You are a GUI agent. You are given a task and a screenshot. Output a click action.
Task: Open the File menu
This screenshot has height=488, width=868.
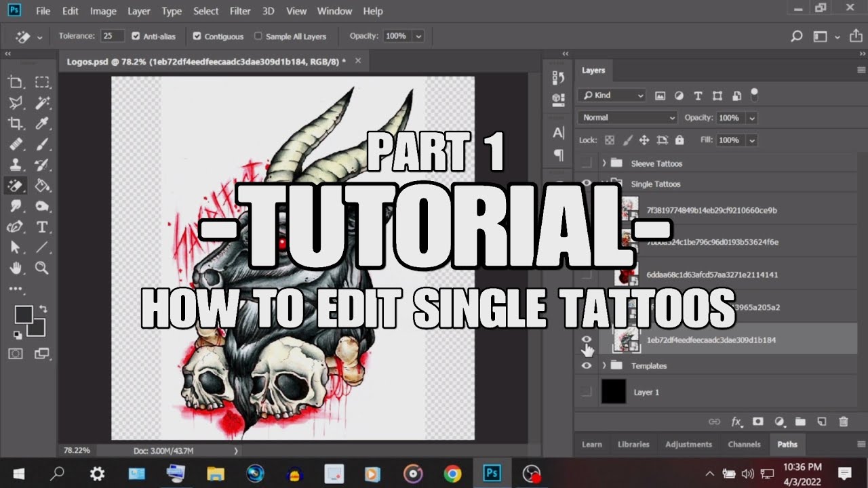(x=43, y=11)
